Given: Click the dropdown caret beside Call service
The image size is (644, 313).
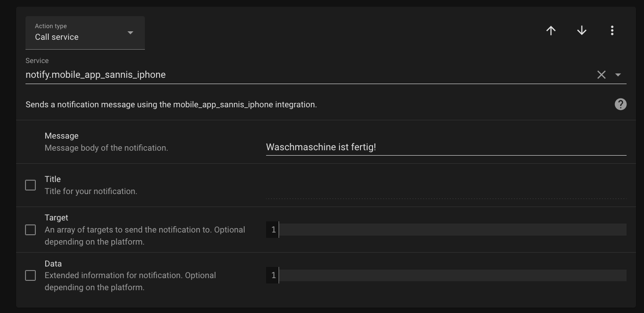Looking at the screenshot, I should (x=130, y=33).
